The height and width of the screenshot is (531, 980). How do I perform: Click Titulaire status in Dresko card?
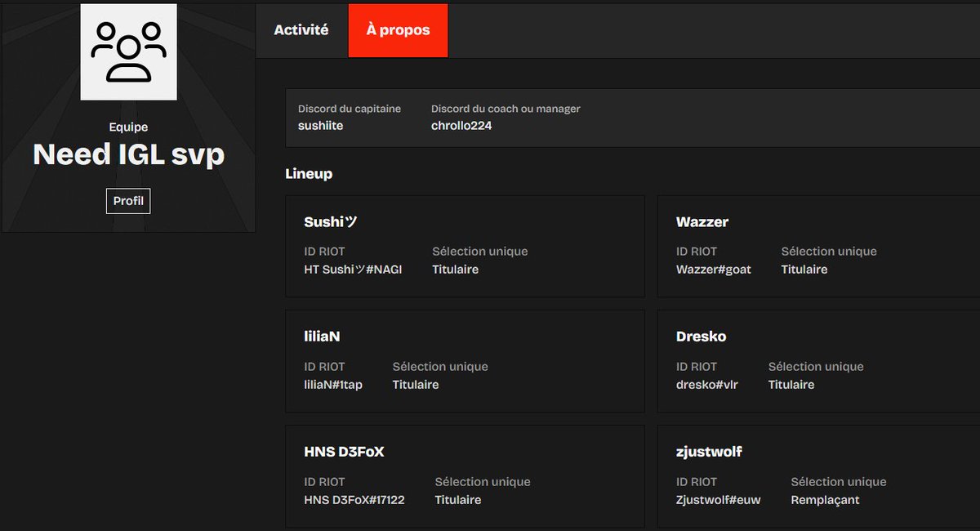click(791, 385)
